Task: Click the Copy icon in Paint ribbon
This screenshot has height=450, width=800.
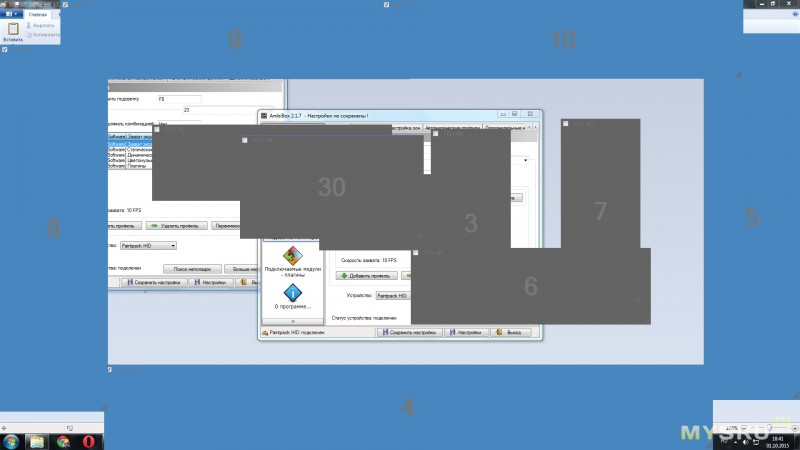Action: coord(29,35)
